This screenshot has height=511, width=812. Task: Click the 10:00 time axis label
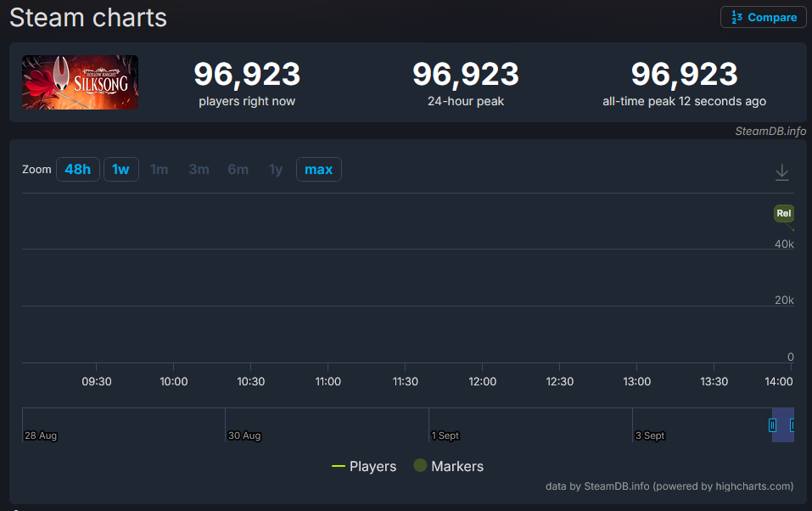173,381
